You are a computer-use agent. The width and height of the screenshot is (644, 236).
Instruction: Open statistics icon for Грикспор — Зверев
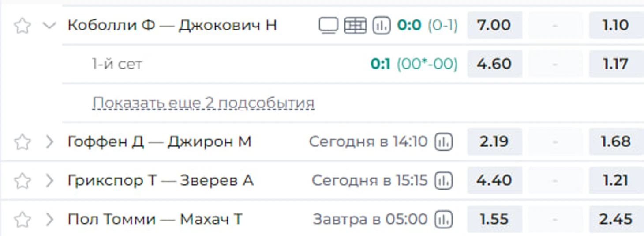click(x=444, y=180)
